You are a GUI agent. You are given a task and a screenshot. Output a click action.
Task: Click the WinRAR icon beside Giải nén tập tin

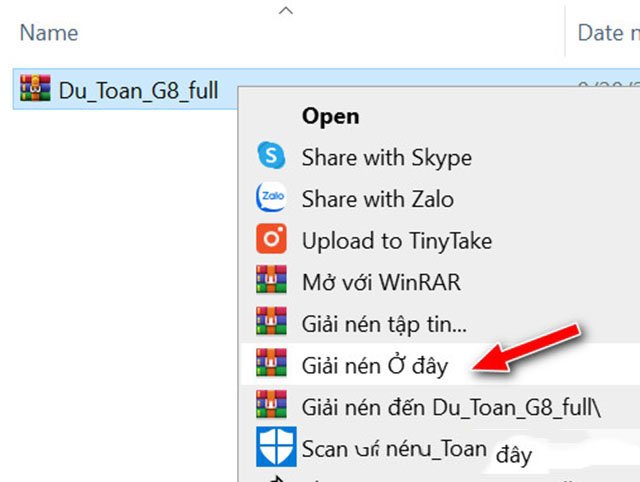pos(271,321)
